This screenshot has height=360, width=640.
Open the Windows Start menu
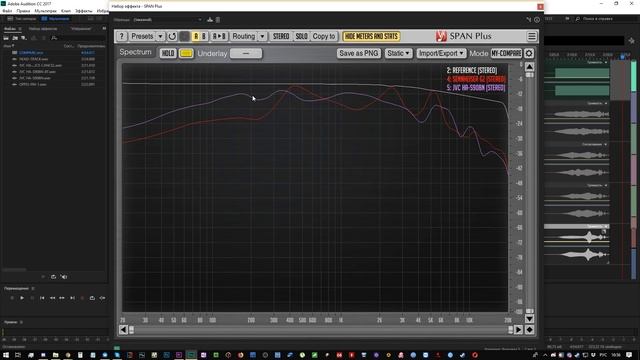click(x=5, y=355)
